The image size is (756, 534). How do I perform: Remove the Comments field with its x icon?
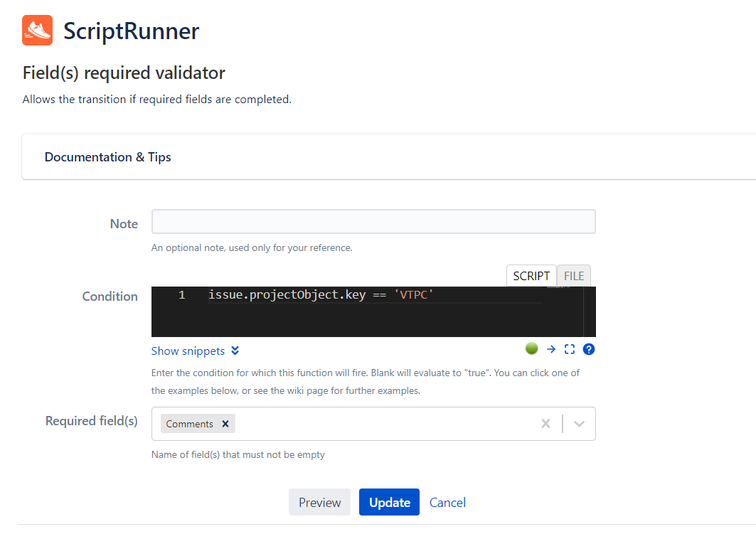225,423
